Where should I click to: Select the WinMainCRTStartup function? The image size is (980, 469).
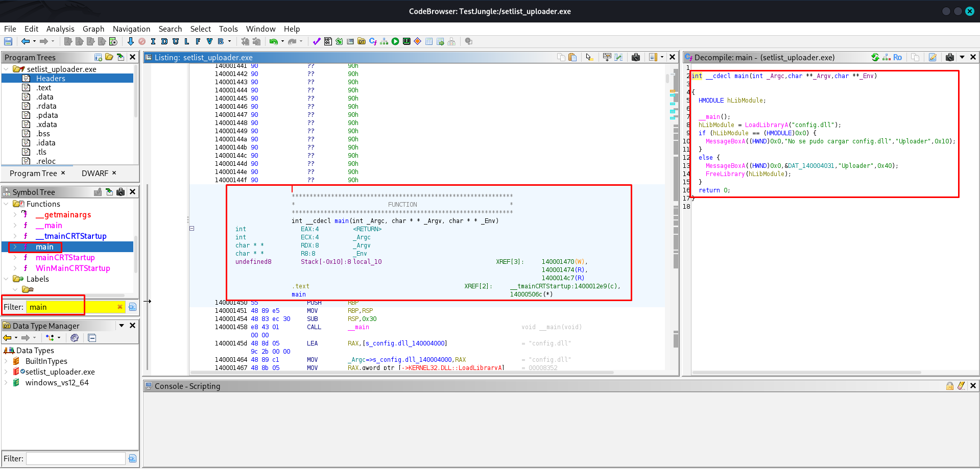click(x=73, y=268)
